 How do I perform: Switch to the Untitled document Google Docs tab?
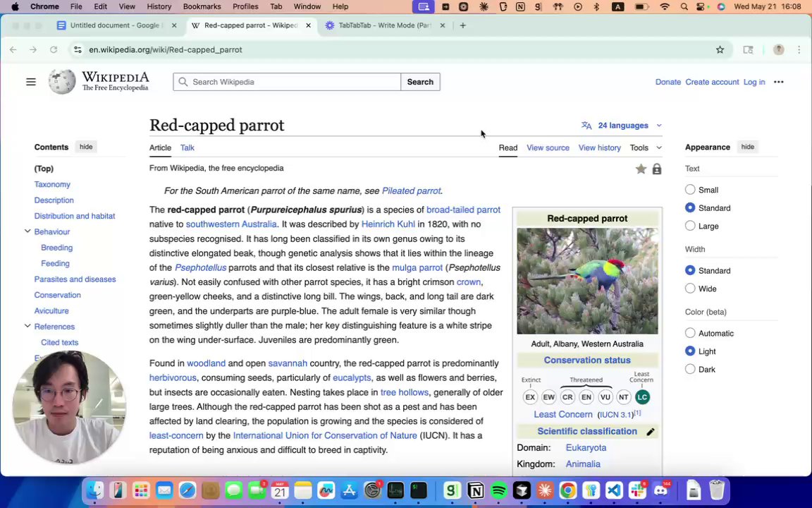[x=116, y=25]
